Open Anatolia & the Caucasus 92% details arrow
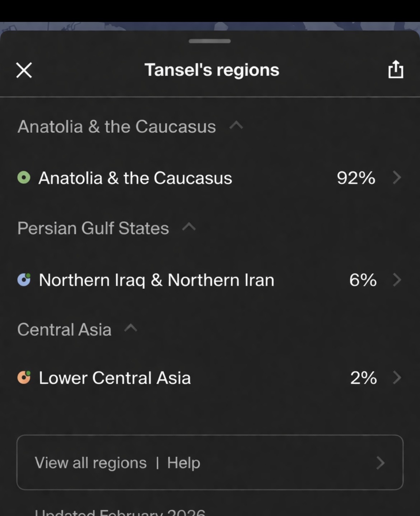Screen dimensions: 420x516 (x=397, y=178)
